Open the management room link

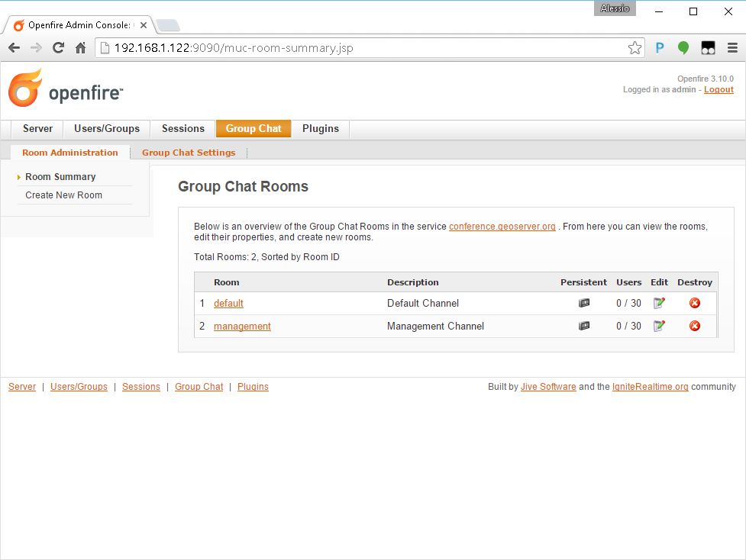point(242,327)
